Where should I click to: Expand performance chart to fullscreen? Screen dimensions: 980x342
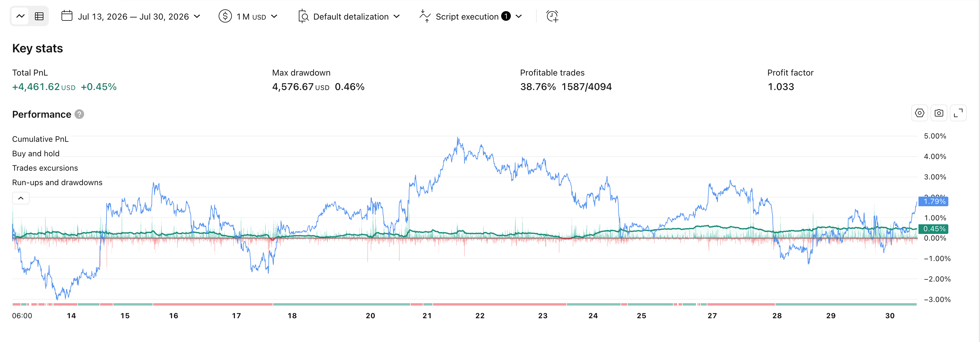[x=958, y=113]
